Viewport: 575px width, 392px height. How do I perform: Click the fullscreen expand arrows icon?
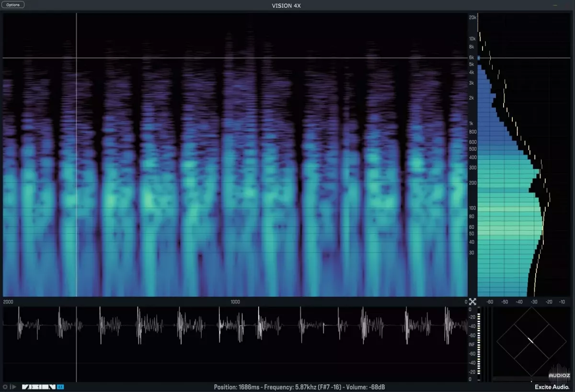tap(472, 302)
